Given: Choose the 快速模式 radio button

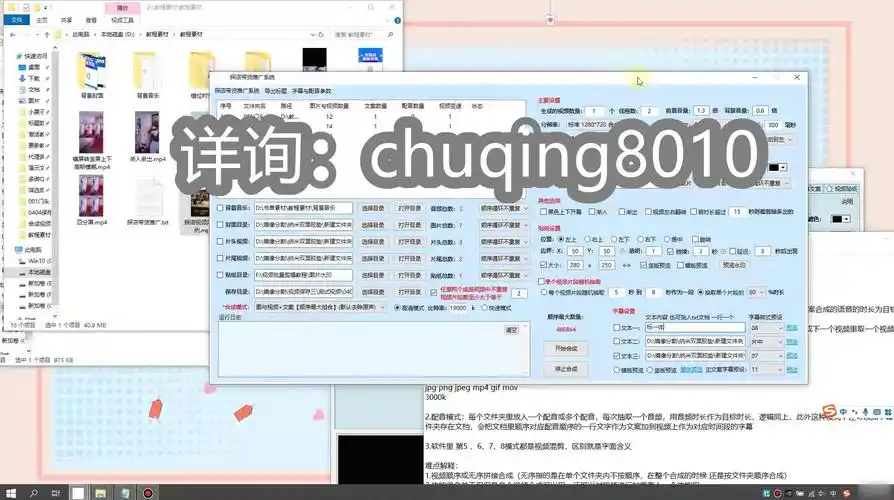Looking at the screenshot, I should (x=485, y=308).
